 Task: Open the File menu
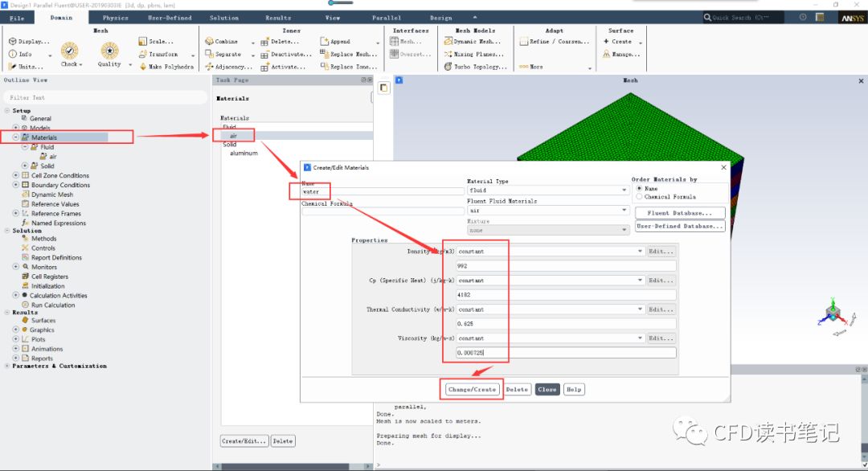pyautogui.click(x=17, y=18)
